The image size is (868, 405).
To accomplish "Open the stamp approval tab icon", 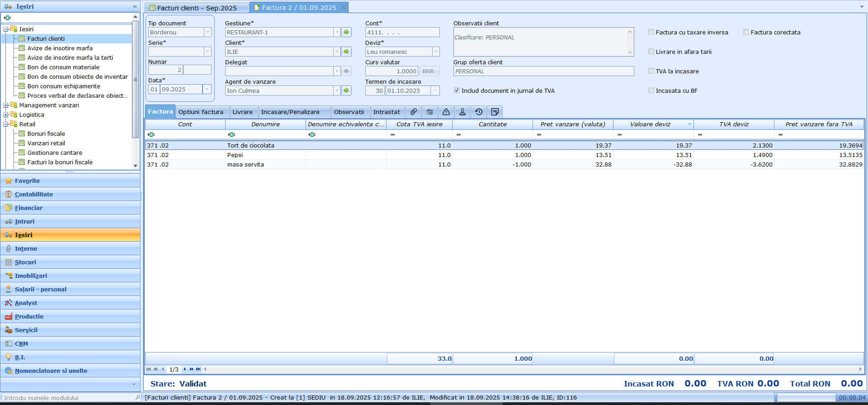I will pyautogui.click(x=462, y=112).
